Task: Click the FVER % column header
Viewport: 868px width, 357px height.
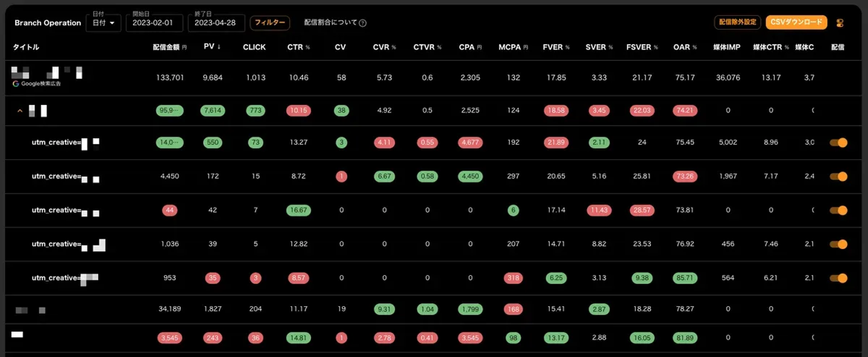Action: point(556,47)
